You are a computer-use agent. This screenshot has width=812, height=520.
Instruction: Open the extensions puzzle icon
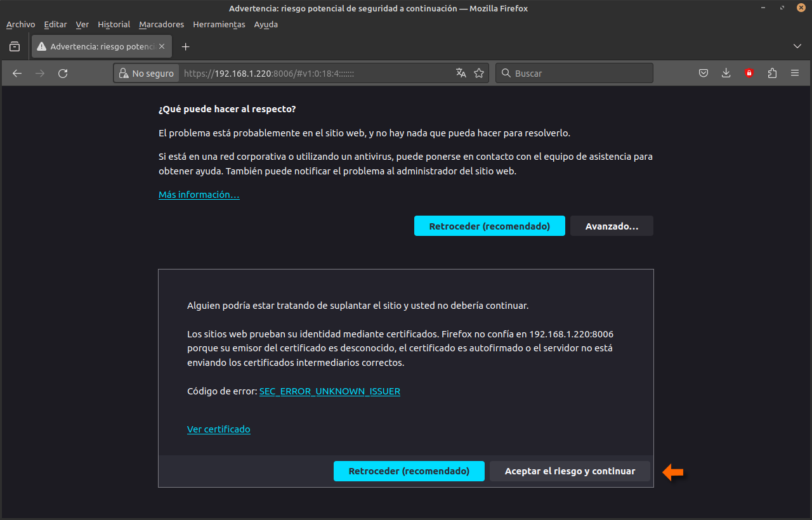point(772,74)
